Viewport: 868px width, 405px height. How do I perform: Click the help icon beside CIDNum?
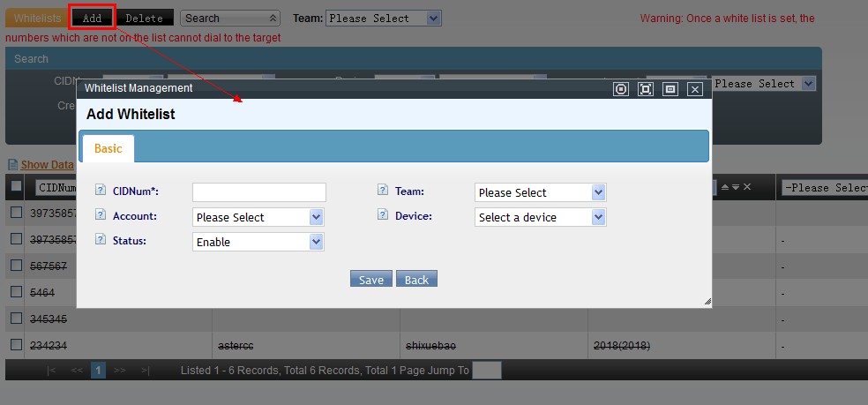click(x=100, y=191)
